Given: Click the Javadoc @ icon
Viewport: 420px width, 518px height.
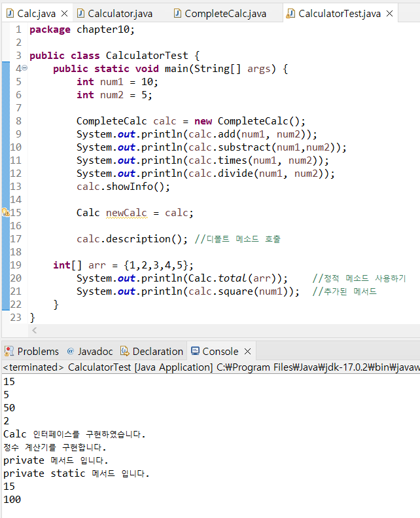Looking at the screenshot, I should point(71,351).
